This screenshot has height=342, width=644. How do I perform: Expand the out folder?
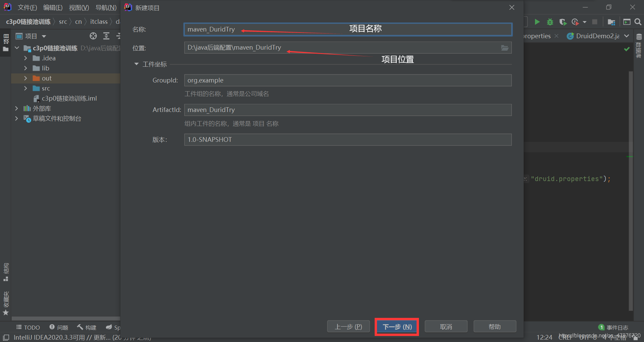(x=25, y=78)
